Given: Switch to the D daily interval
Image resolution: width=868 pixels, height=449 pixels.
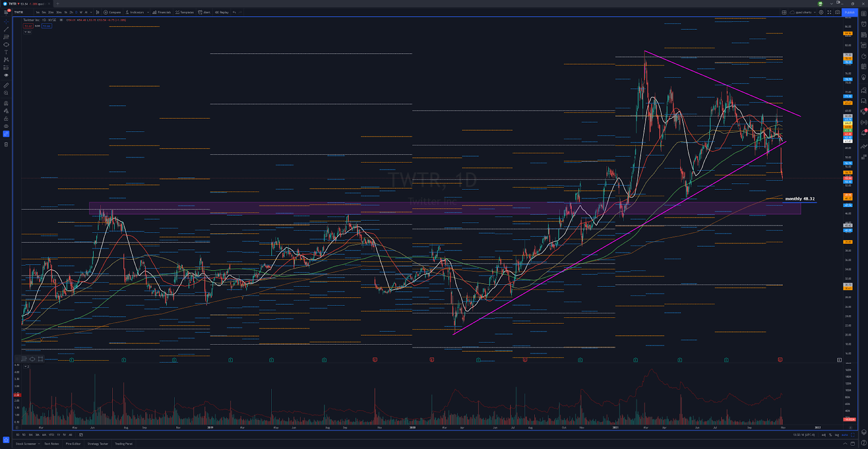Looking at the screenshot, I should coord(76,12).
